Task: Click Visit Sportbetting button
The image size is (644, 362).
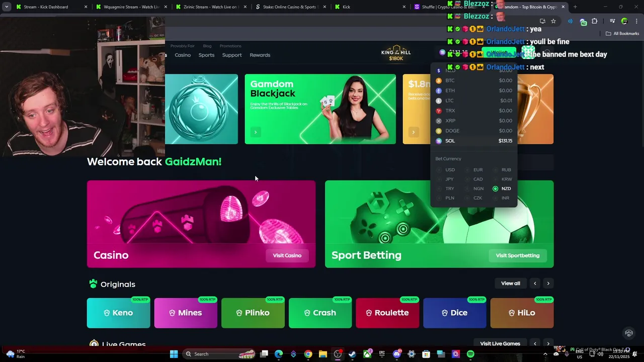Action: (518, 255)
